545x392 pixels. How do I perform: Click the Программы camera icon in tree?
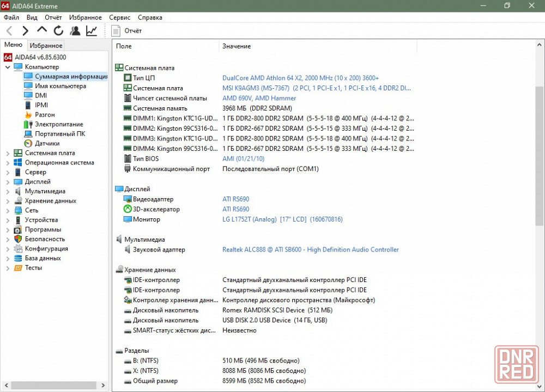click(x=18, y=230)
